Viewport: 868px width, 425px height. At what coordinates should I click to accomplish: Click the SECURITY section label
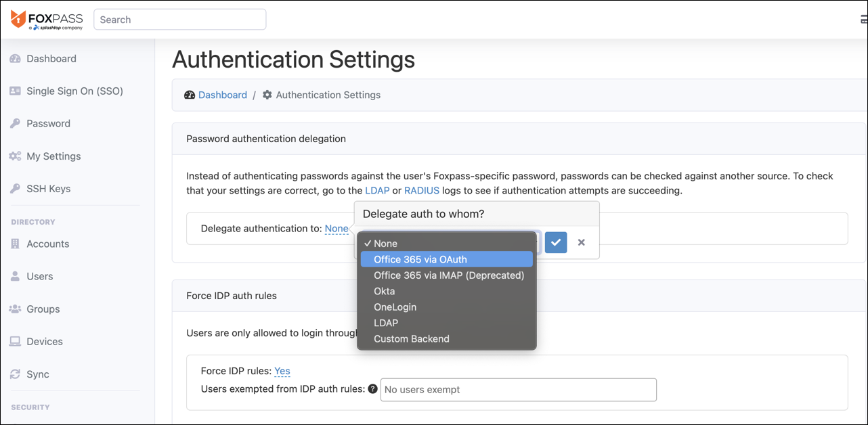tap(30, 407)
